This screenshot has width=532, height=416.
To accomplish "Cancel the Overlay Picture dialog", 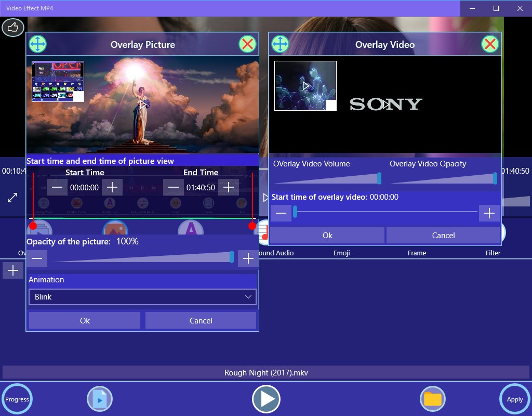I will [x=201, y=320].
